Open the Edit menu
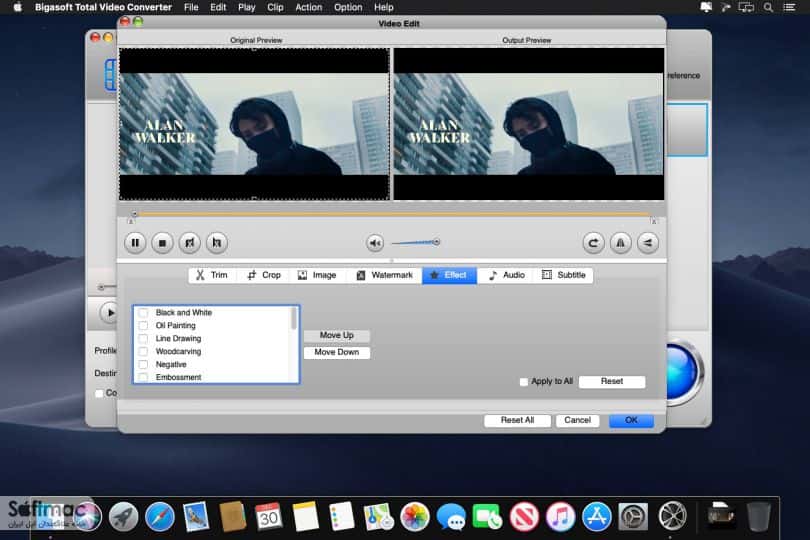The height and width of the screenshot is (540, 810). coord(218,7)
